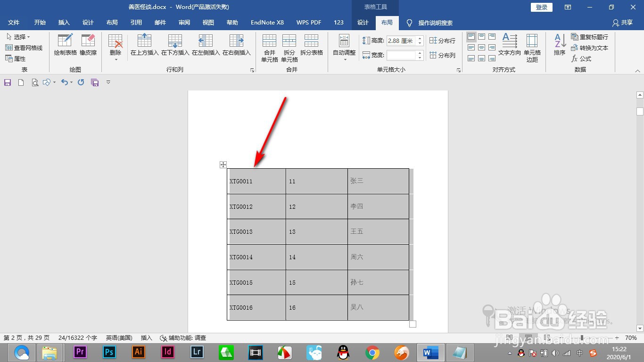Merge the selected cells (合并单元格)

click(269, 48)
